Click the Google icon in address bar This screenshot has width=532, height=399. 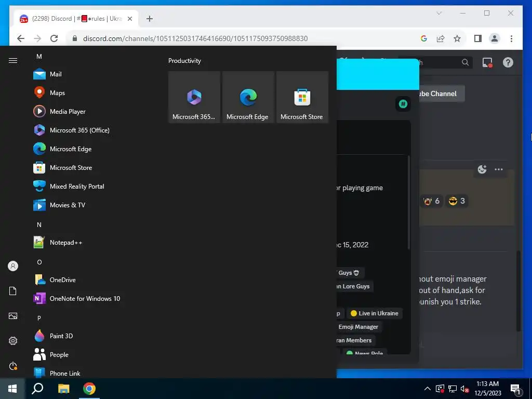pyautogui.click(x=424, y=38)
